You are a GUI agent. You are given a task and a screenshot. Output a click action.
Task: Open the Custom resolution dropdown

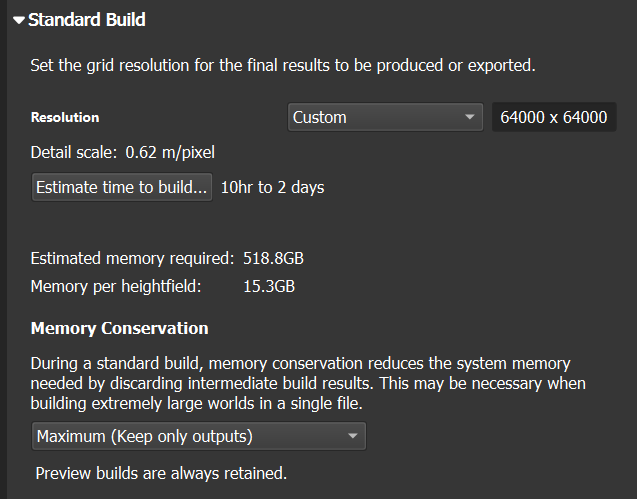(385, 118)
